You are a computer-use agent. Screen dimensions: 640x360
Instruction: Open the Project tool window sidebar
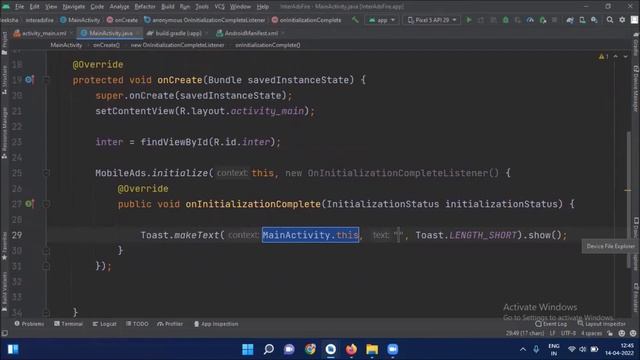(4, 43)
